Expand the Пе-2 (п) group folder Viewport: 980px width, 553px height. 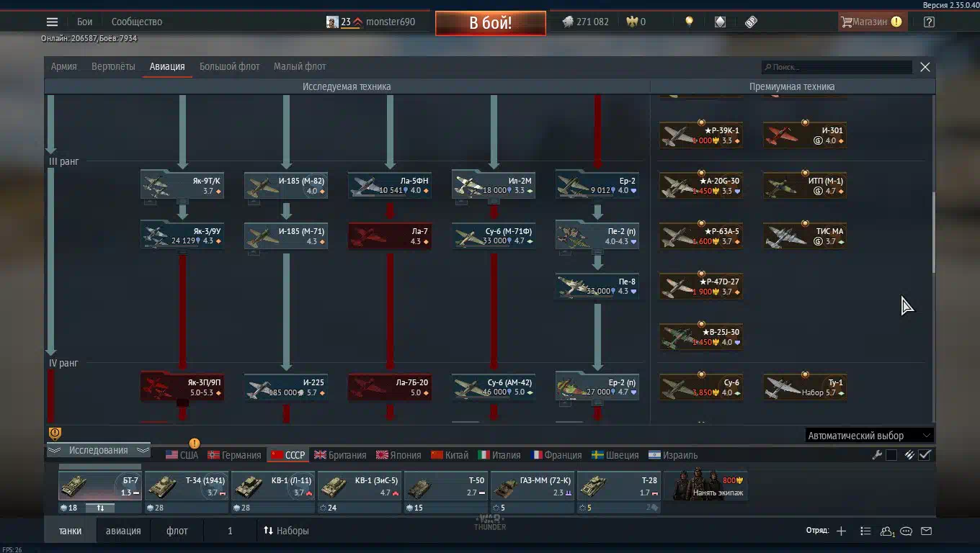tap(597, 252)
